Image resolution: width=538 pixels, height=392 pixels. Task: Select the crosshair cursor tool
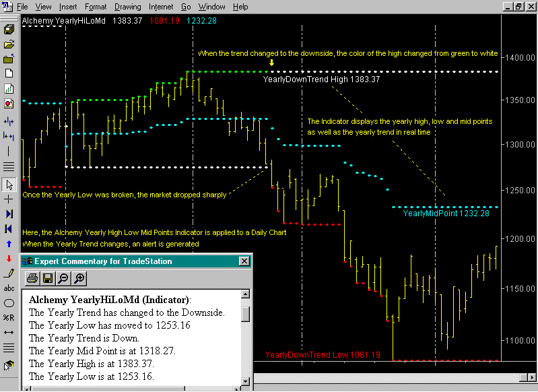tap(9, 199)
